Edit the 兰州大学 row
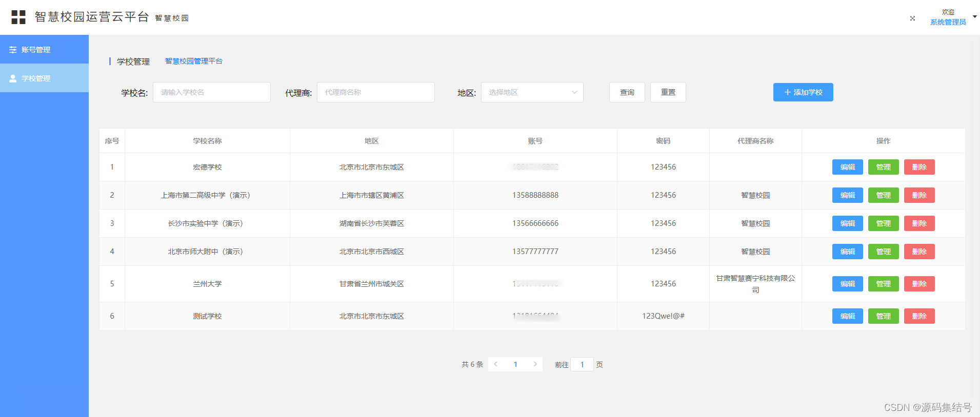 coord(848,284)
